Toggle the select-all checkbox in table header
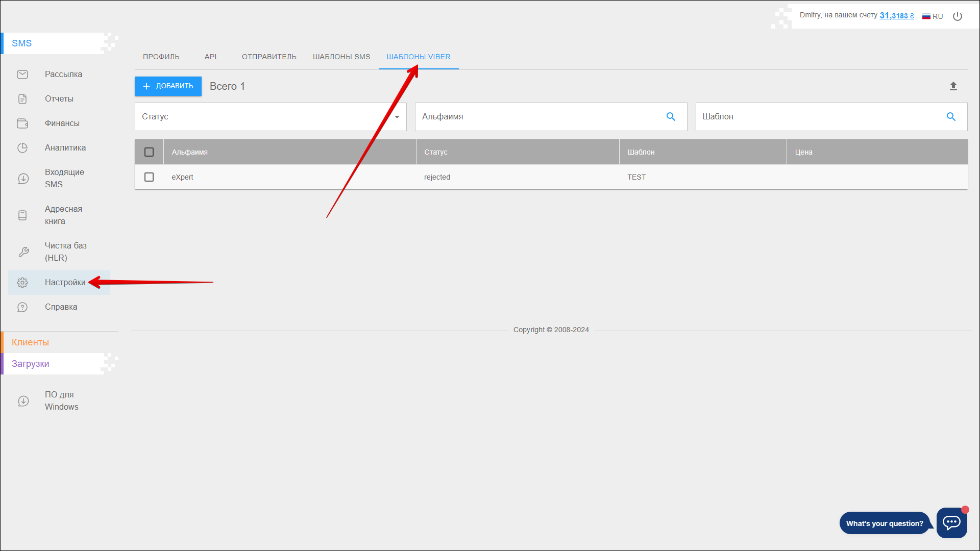Screen dimensions: 980x551 (x=149, y=152)
